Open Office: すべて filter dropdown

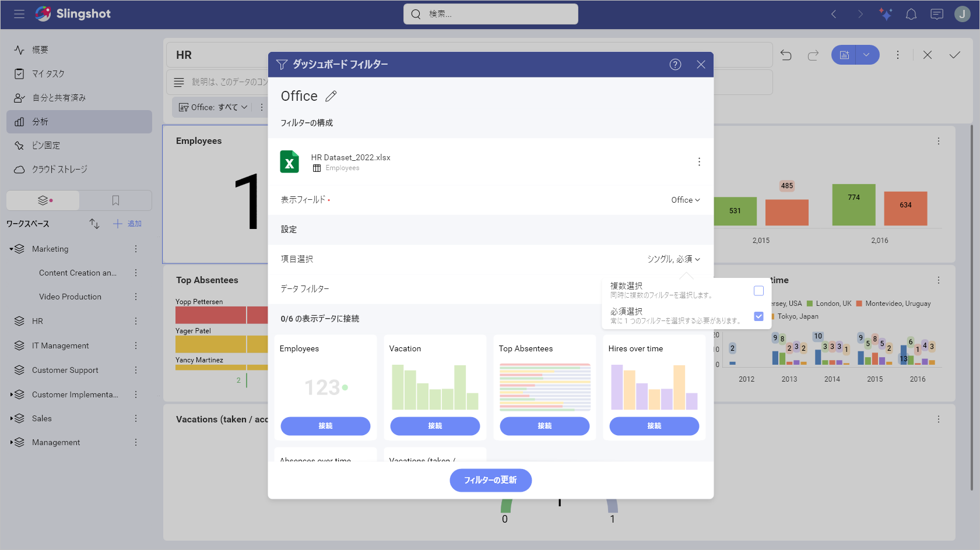pos(213,107)
